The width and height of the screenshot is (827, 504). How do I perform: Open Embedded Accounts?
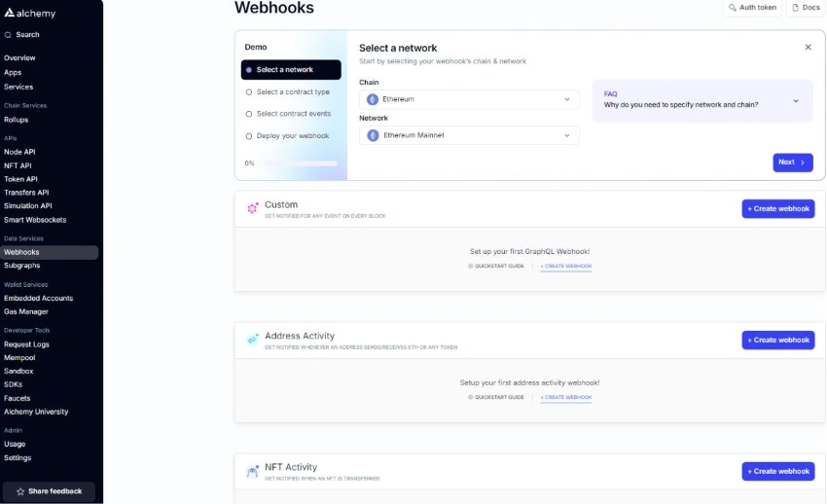[39, 299]
